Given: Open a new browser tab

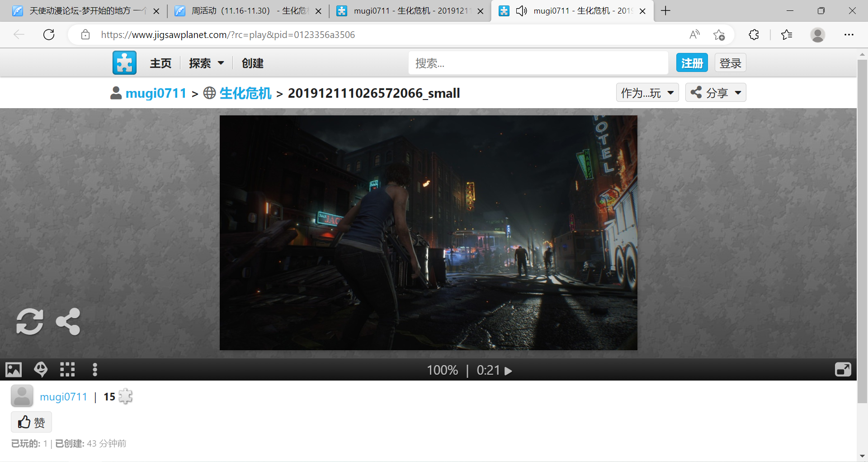Looking at the screenshot, I should (x=665, y=11).
